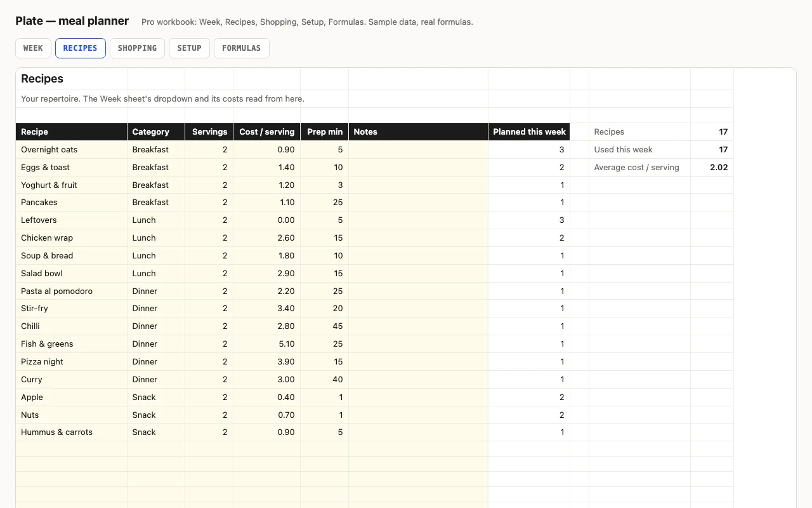Select the Pizza night cell
The width and height of the screenshot is (812, 508).
tap(72, 362)
